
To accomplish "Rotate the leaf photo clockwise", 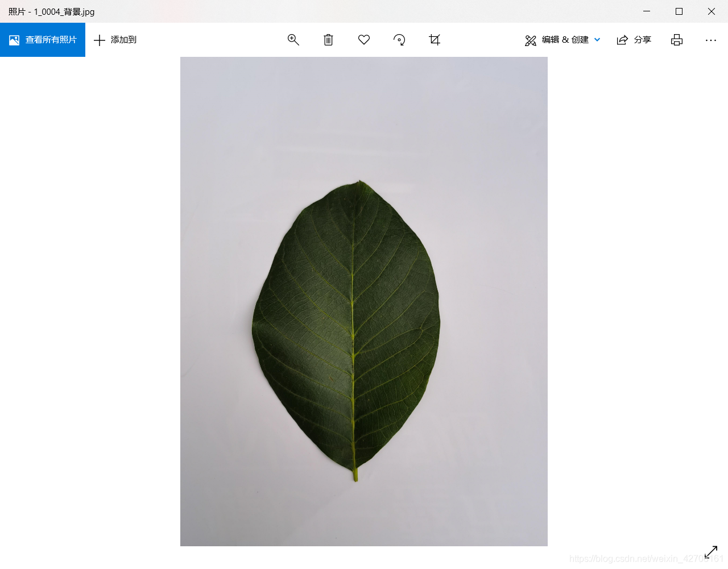I will [x=399, y=40].
